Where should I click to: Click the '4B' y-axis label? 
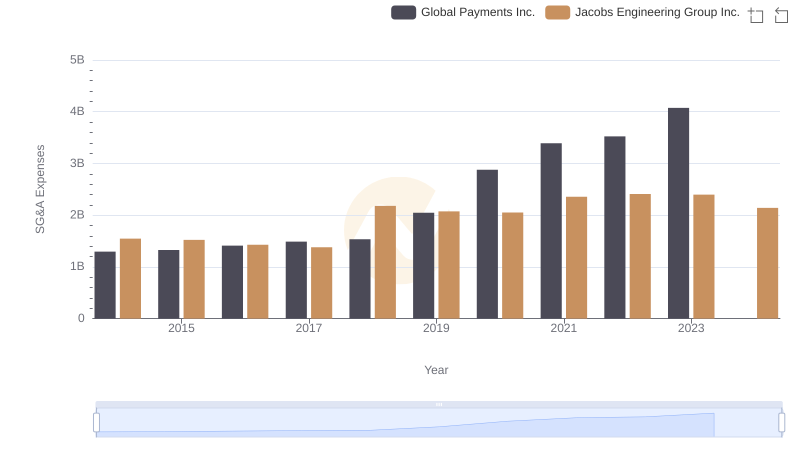(77, 111)
